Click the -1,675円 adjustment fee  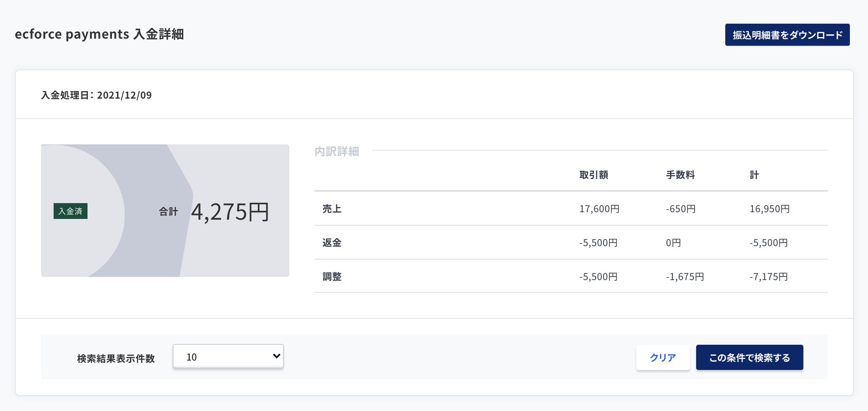(685, 276)
